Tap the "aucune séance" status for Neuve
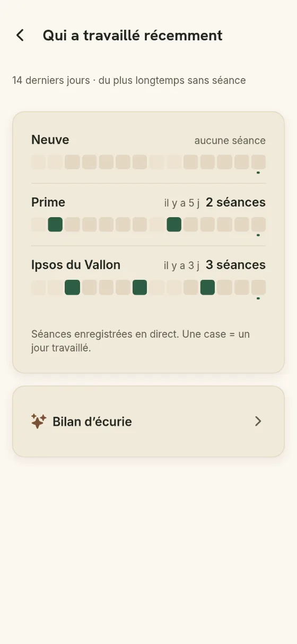 230,141
